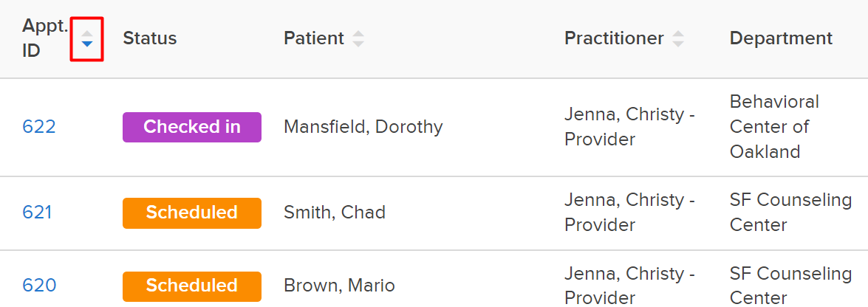Click SF Counseling Center in Smith row
This screenshot has width=868, height=307.
790,213
